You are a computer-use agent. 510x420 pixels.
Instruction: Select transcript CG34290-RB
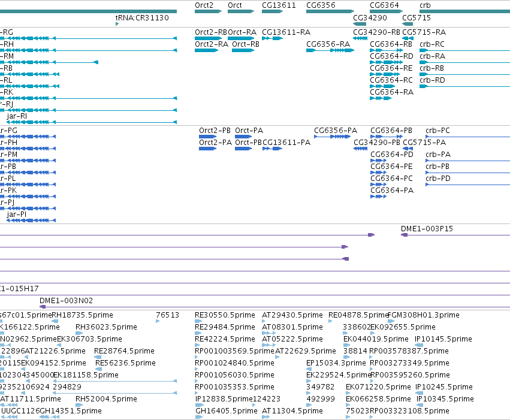coord(360,38)
